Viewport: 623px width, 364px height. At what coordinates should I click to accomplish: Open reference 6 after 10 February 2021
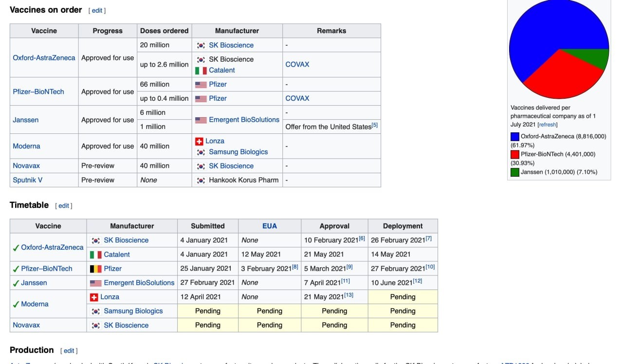coord(362,238)
